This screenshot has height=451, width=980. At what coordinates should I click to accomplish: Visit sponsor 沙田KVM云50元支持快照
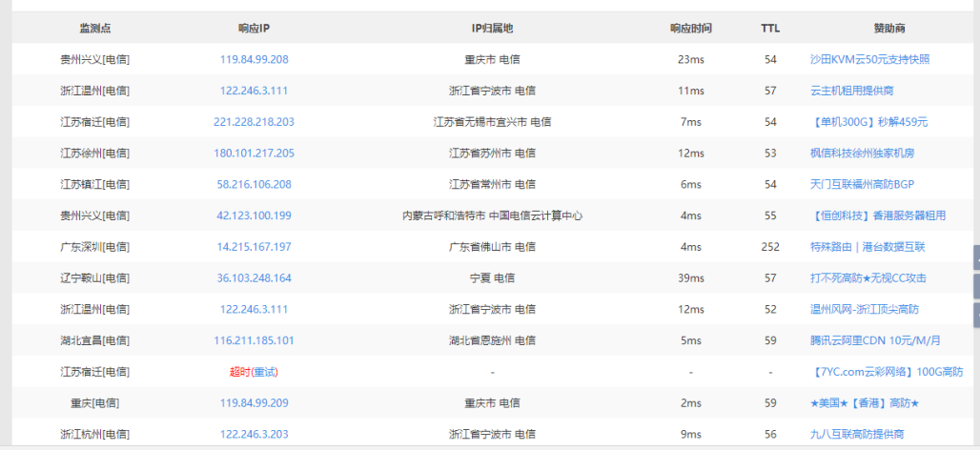870,59
